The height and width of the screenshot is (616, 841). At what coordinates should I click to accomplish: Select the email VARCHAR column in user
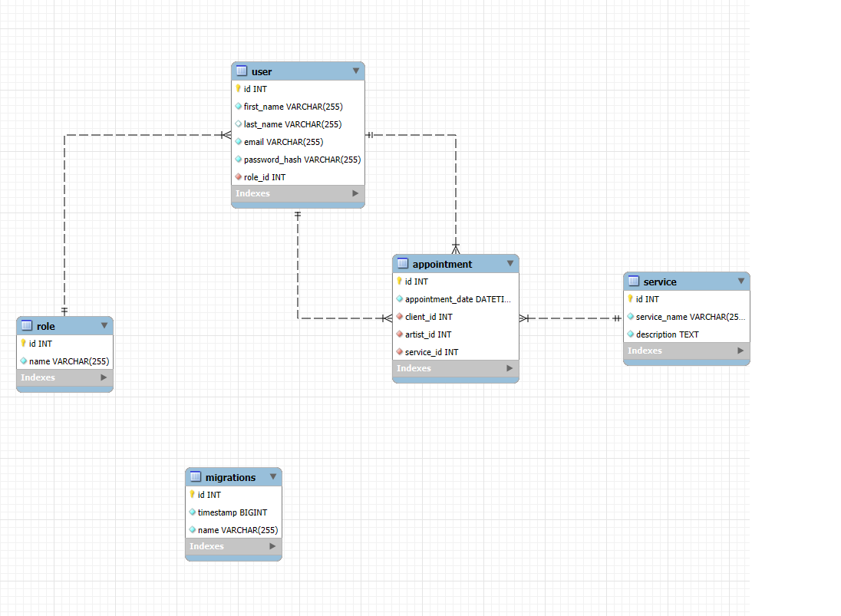282,142
